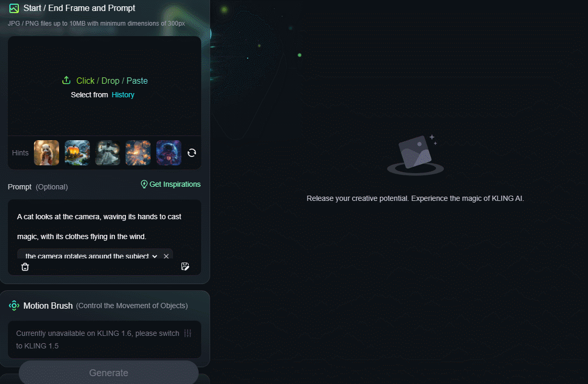Click into the prompt text field
The width and height of the screenshot is (588, 384).
click(104, 227)
